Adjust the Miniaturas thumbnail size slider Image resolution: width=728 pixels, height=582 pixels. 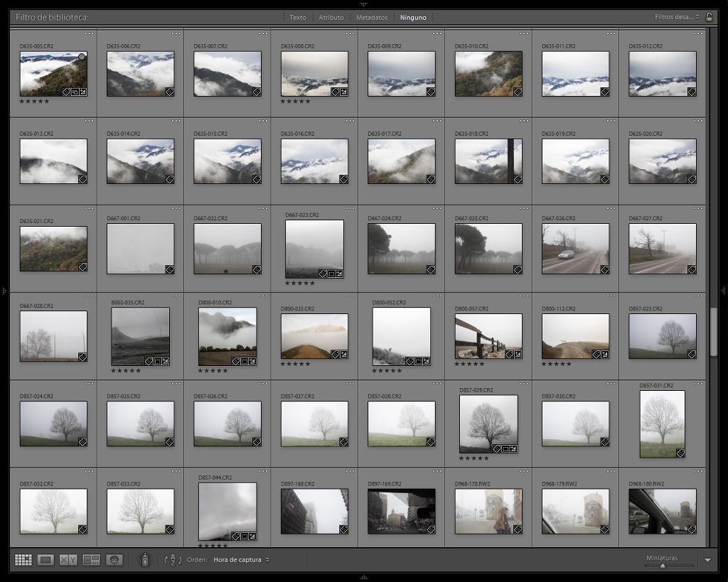pyautogui.click(x=663, y=566)
